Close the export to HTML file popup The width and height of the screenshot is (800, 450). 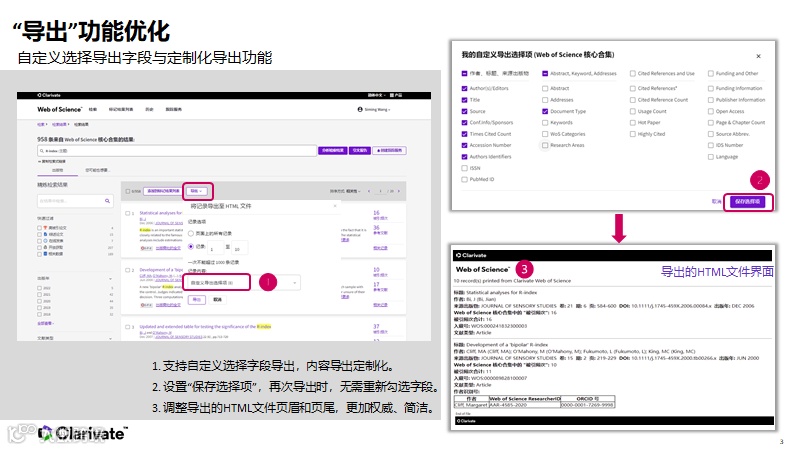coord(335,206)
